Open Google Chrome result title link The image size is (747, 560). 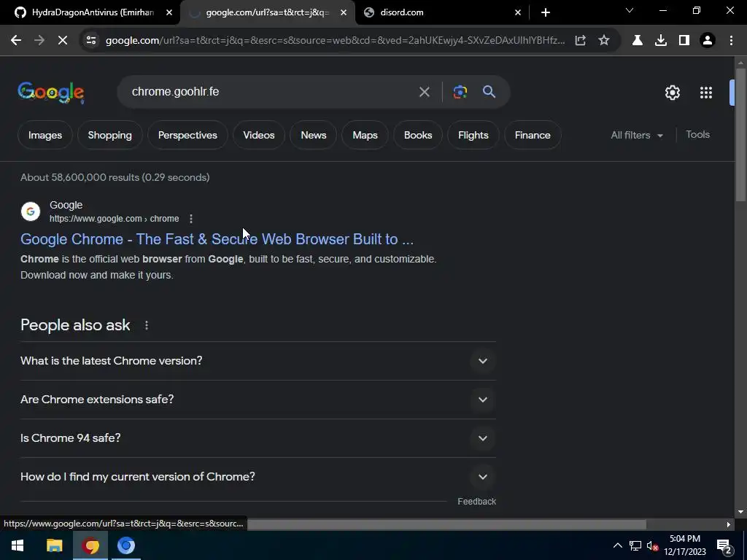(x=217, y=239)
